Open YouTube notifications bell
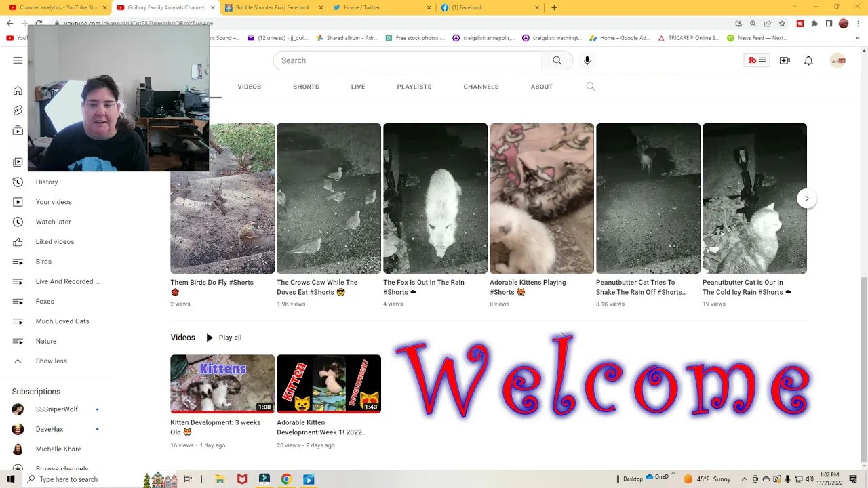 point(808,60)
